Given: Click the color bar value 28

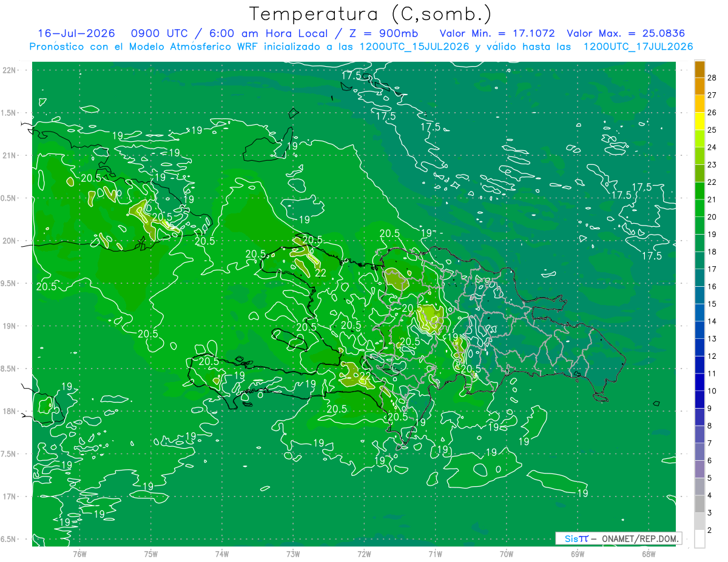Looking at the screenshot, I should pos(712,78).
